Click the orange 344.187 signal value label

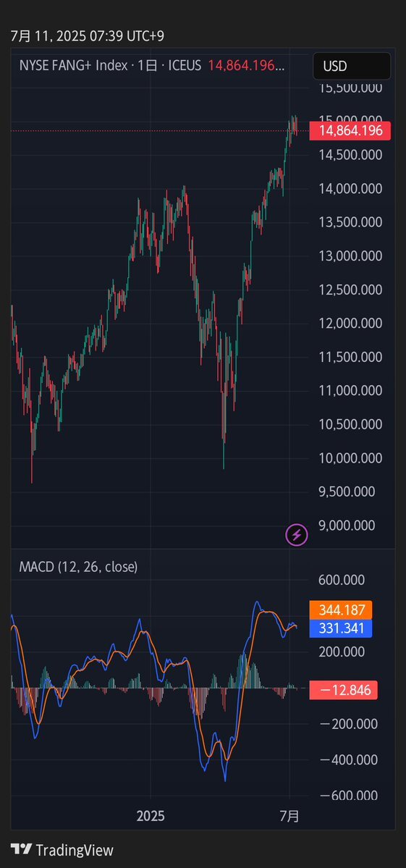pos(342,610)
